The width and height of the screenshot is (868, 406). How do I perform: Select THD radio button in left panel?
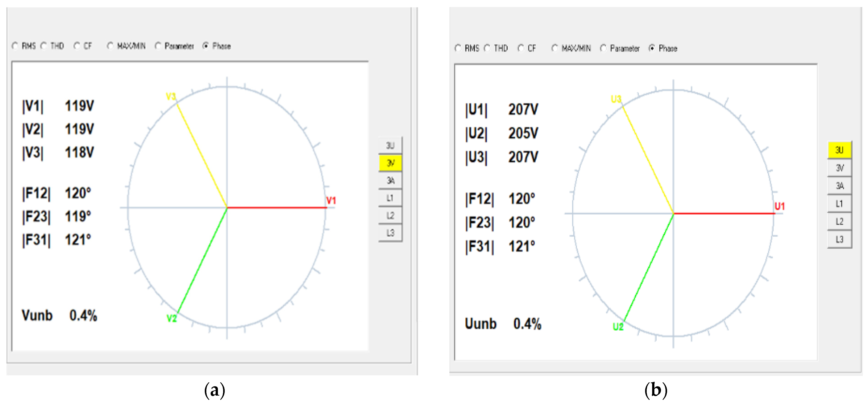tap(44, 46)
